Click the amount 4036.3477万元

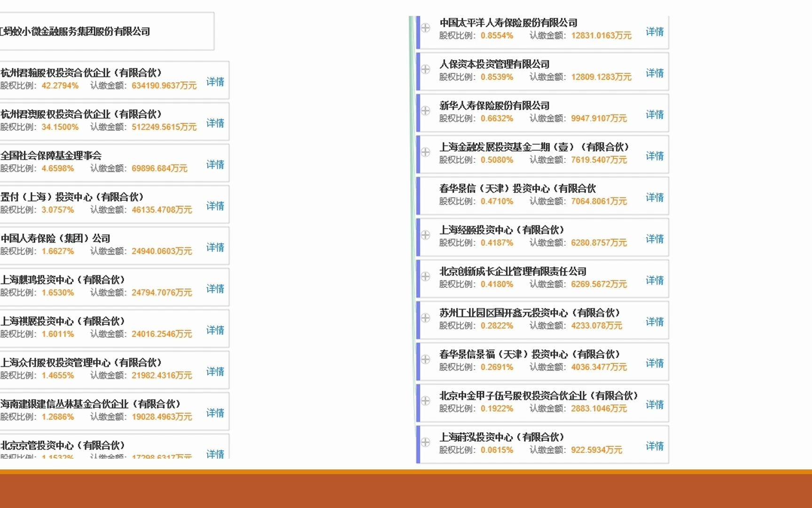(599, 367)
